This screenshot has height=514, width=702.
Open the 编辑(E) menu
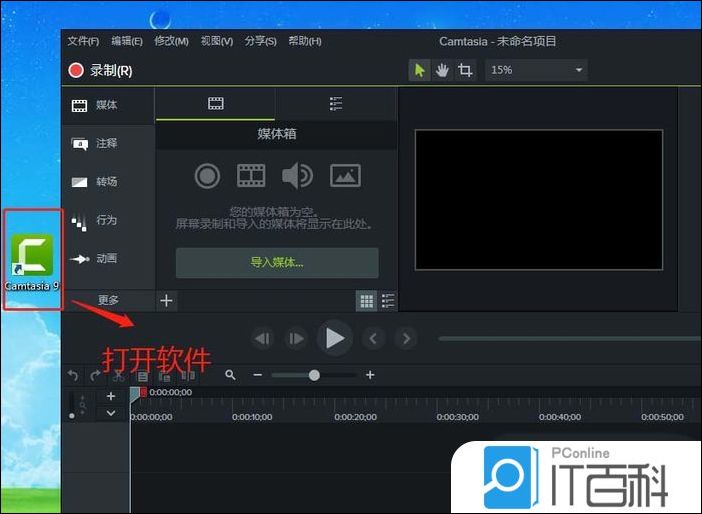coord(127,41)
